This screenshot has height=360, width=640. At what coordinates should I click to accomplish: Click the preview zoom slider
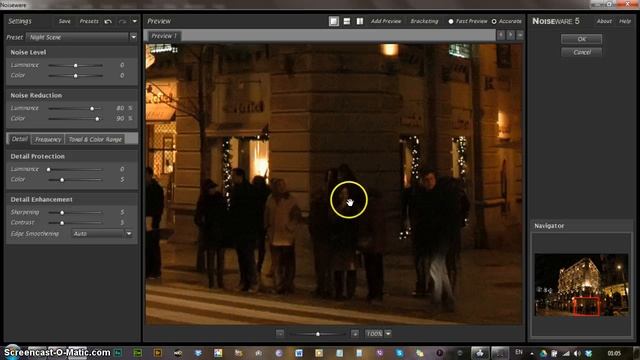coord(318,334)
